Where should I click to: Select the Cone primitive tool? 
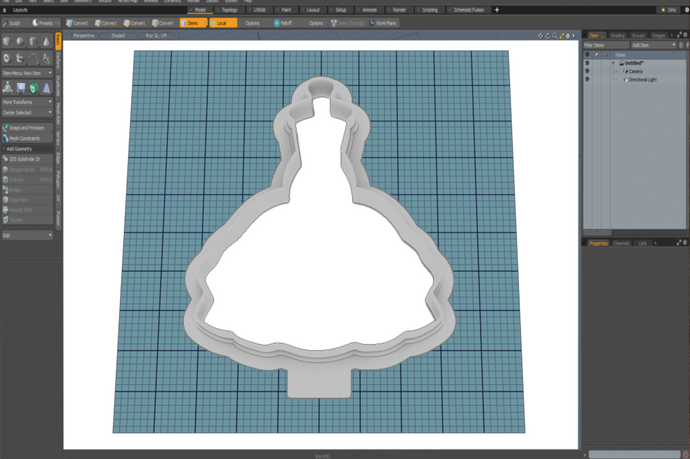click(x=46, y=41)
